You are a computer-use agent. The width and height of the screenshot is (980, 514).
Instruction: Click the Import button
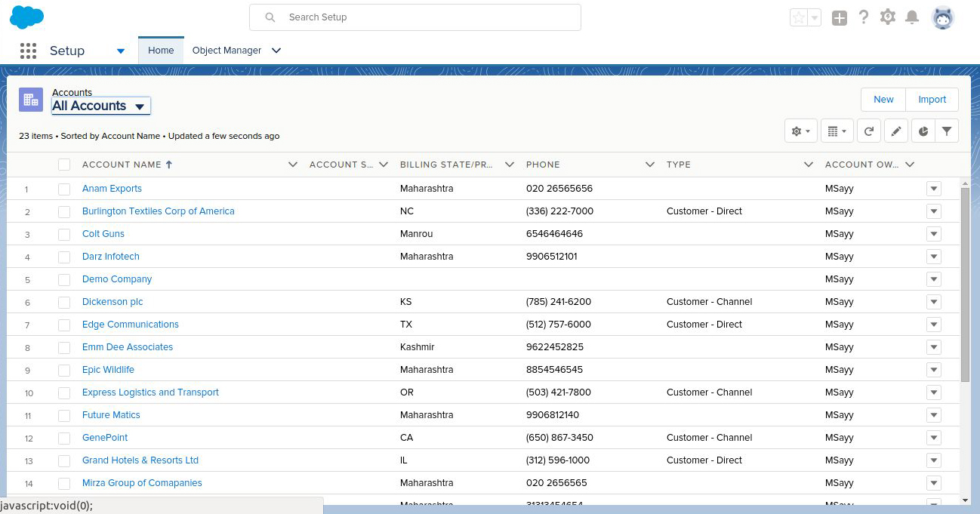(932, 100)
